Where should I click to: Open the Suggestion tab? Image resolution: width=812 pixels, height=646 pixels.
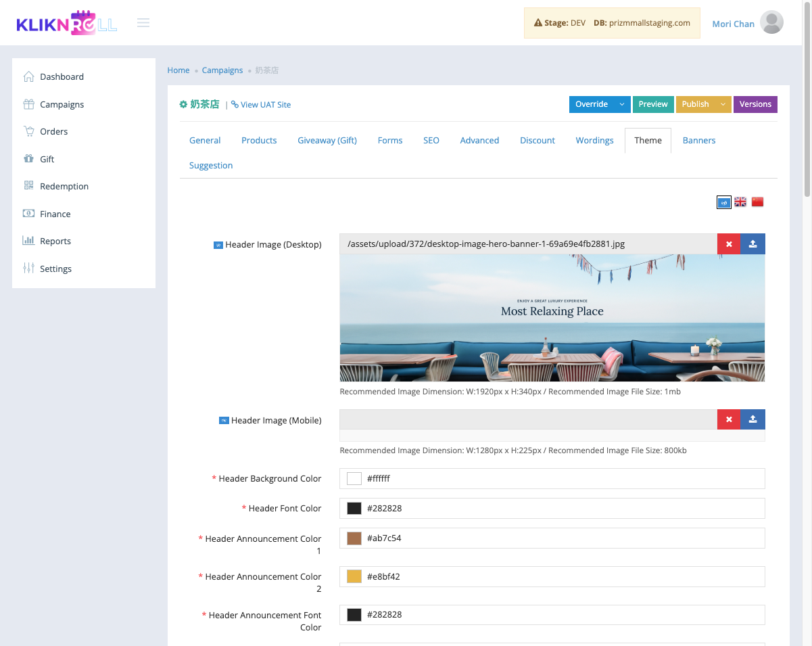click(x=211, y=166)
